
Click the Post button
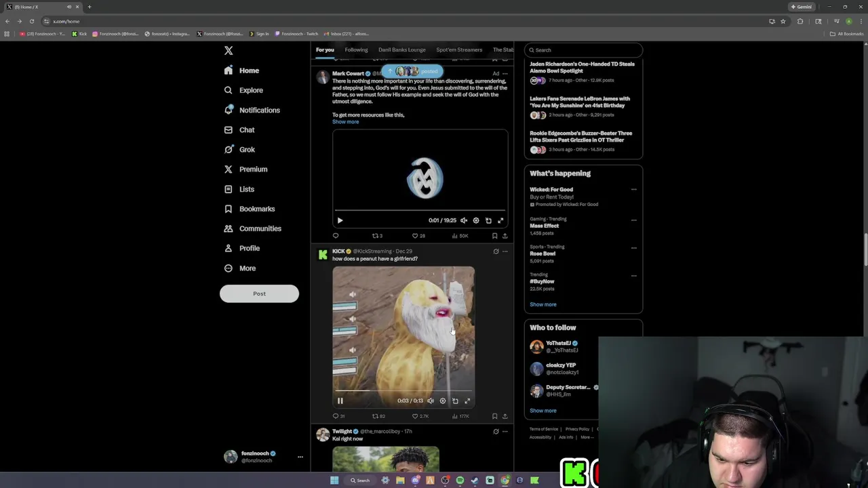pos(259,293)
